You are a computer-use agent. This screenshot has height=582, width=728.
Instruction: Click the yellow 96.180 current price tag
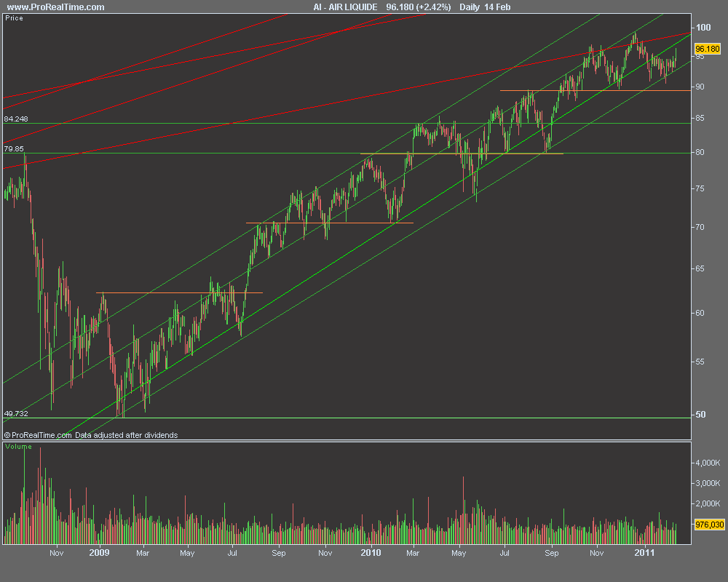[708, 49]
